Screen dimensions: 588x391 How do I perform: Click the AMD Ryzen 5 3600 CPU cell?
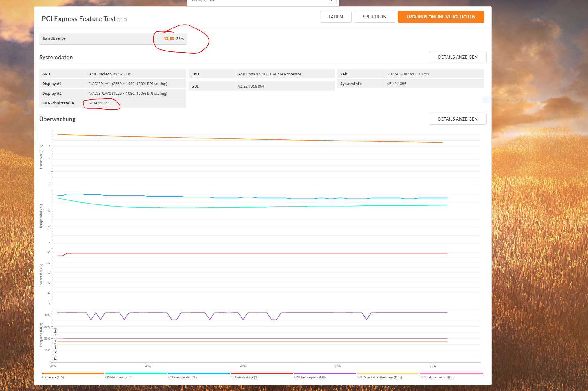270,74
